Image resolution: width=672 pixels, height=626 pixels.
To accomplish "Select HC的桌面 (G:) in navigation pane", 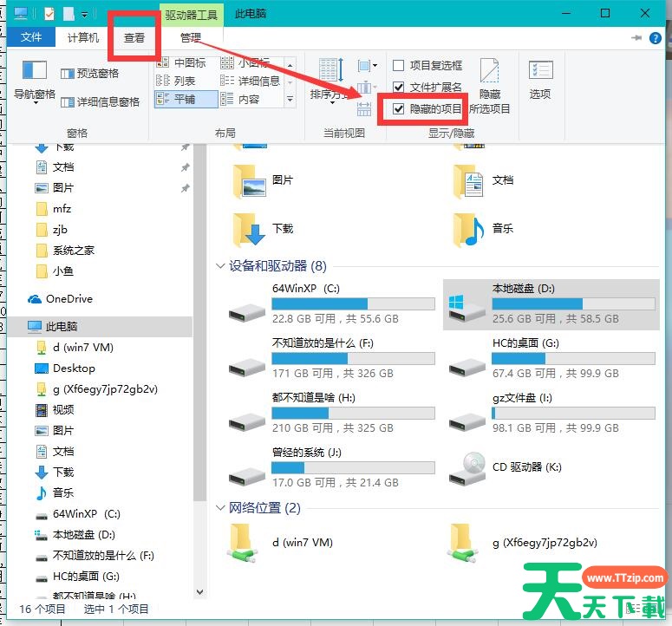I will 77,577.
